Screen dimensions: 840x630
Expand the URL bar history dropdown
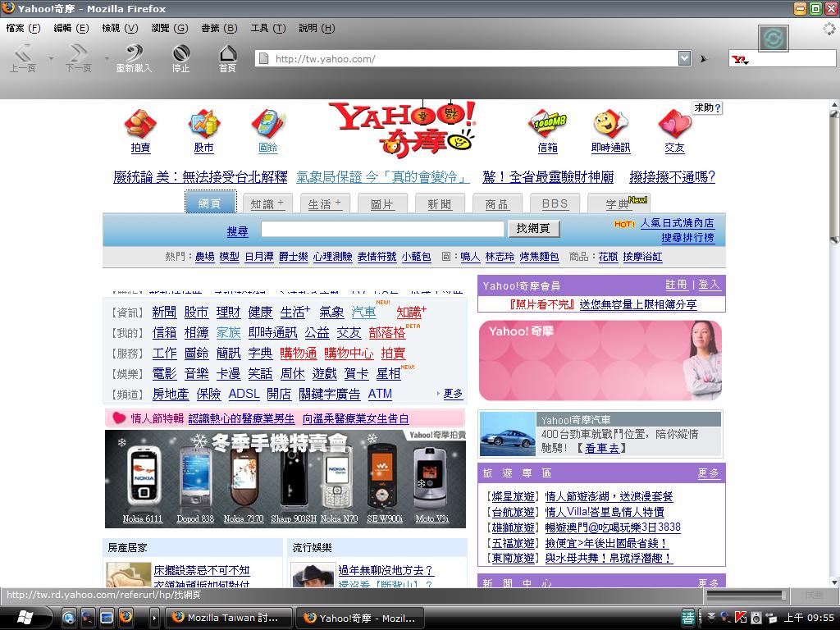[684, 58]
